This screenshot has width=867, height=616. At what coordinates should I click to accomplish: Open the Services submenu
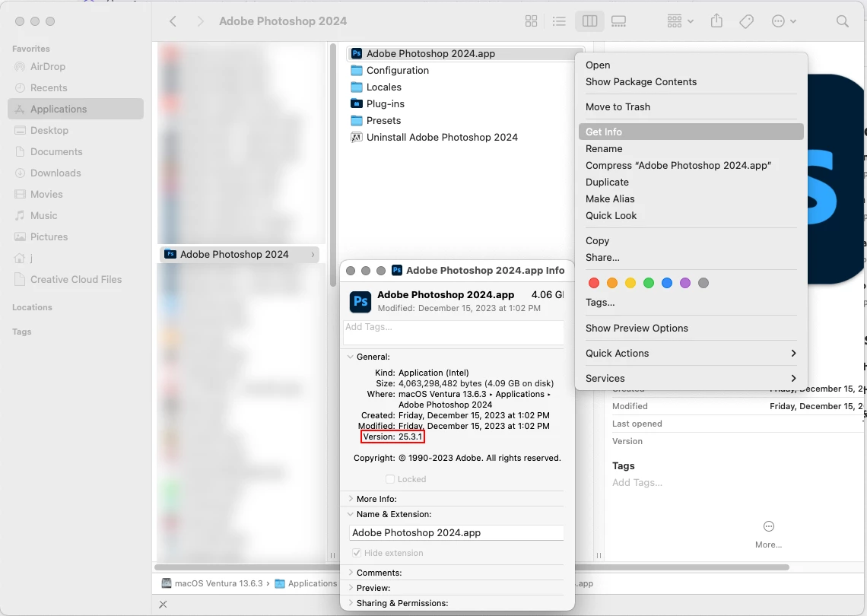click(x=691, y=378)
